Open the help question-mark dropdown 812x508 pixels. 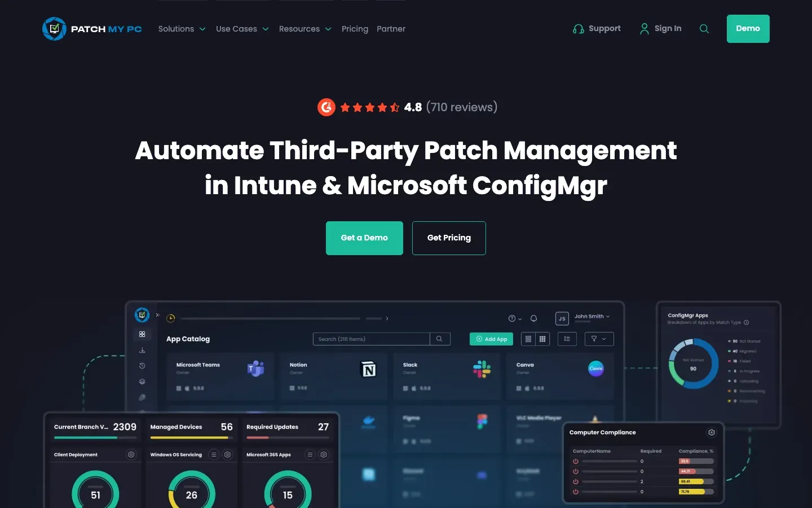point(515,318)
